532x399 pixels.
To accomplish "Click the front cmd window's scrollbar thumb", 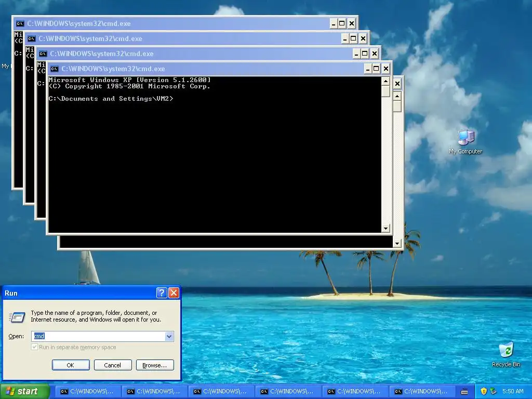I will (385, 91).
